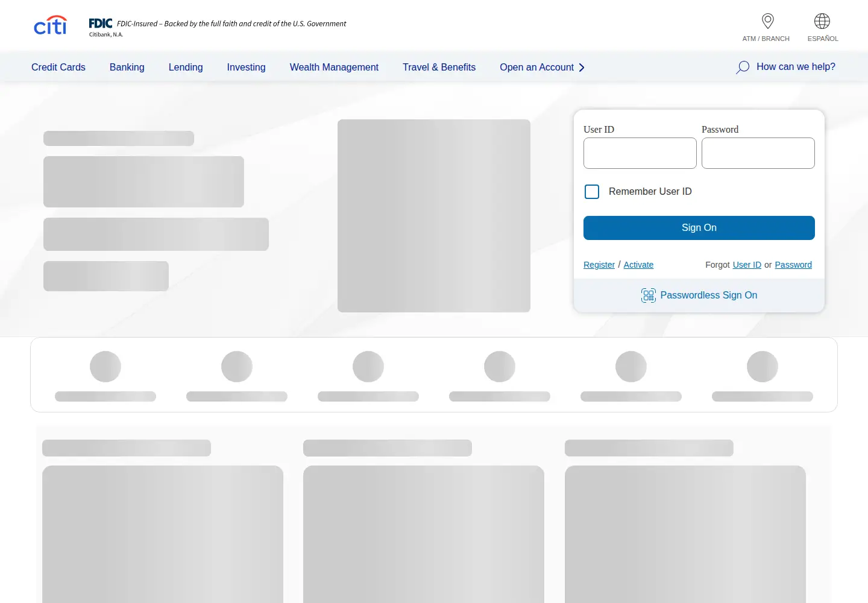Expand the Open an Account chevron
868x603 pixels.
(x=582, y=68)
